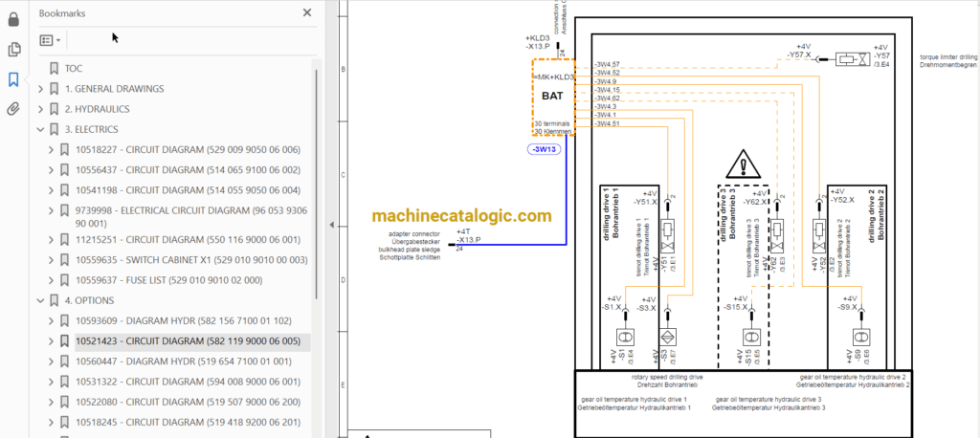The width and height of the screenshot is (980, 438).
Task: Open 10521423 - CIRCUIT DIAGRAM (582 119 9000 06 005)
Action: 189,341
